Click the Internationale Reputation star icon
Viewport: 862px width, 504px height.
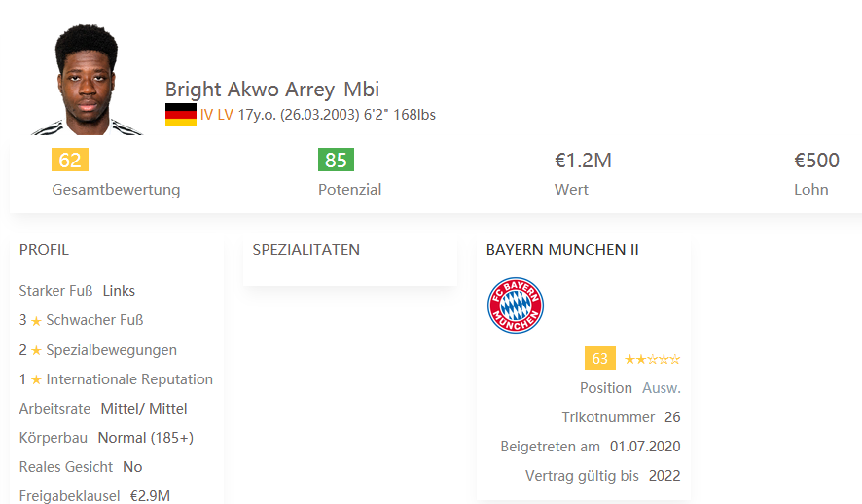36,379
